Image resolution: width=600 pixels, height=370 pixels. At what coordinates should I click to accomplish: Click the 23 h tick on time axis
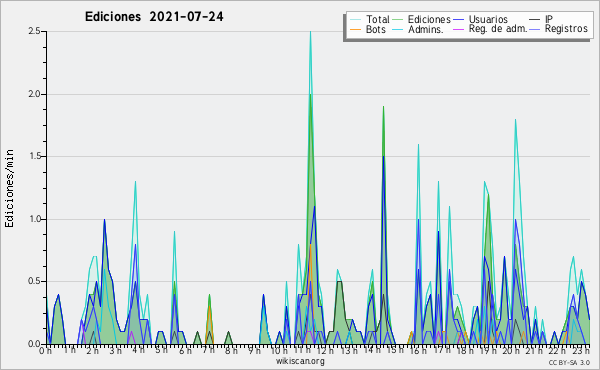tap(581, 350)
